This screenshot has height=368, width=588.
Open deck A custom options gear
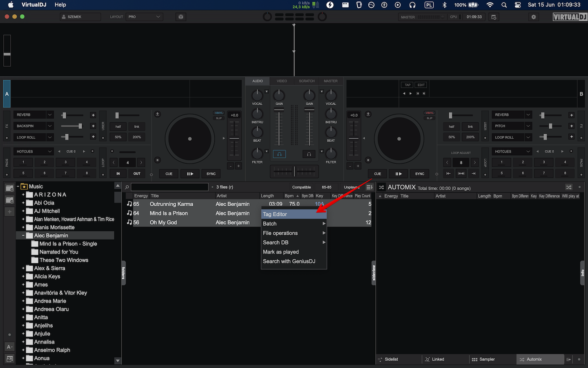pos(151,175)
